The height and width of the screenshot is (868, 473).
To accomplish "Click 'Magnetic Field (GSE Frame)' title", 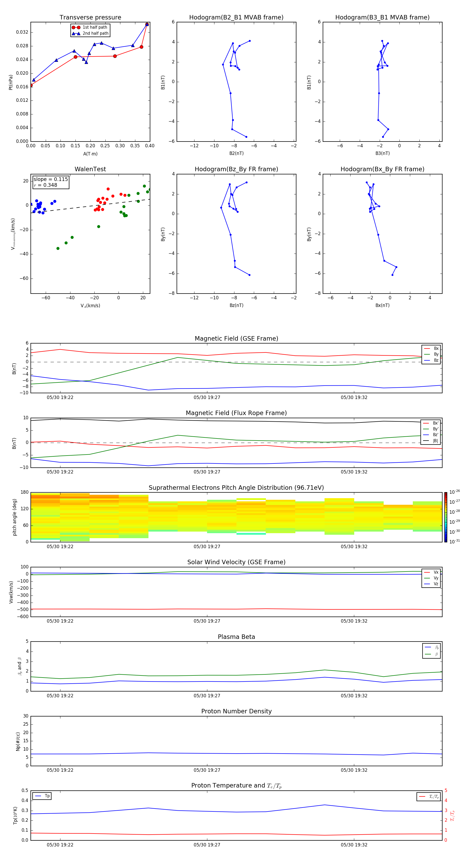I will pyautogui.click(x=236, y=339).
